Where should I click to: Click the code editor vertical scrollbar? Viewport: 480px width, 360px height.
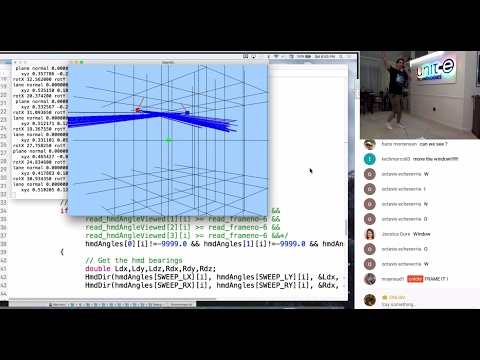[346, 228]
